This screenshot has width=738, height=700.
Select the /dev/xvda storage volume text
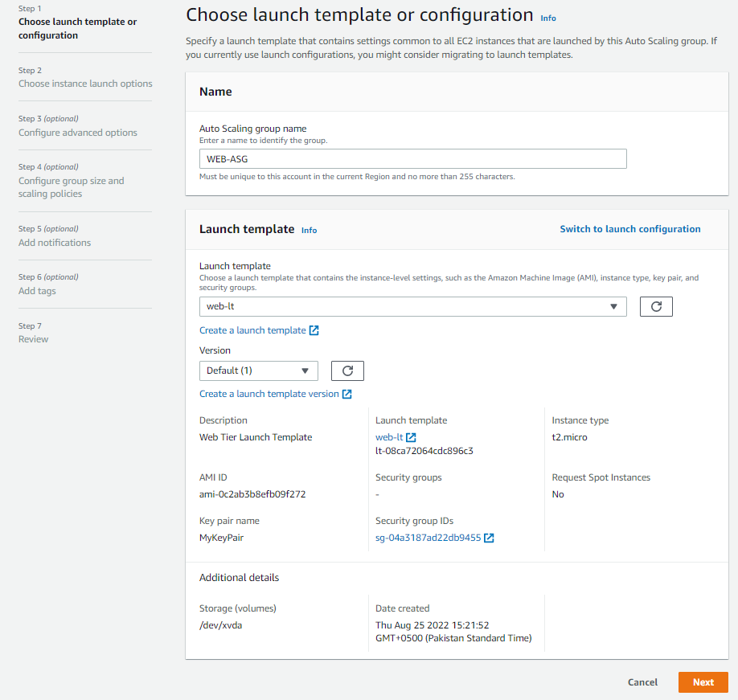(221, 626)
